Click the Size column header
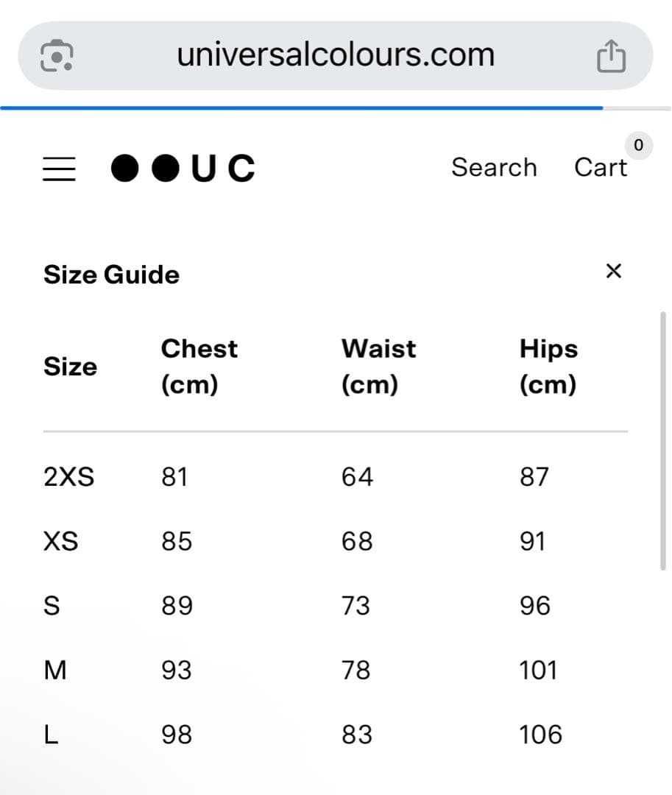The image size is (672, 795). pos(70,367)
